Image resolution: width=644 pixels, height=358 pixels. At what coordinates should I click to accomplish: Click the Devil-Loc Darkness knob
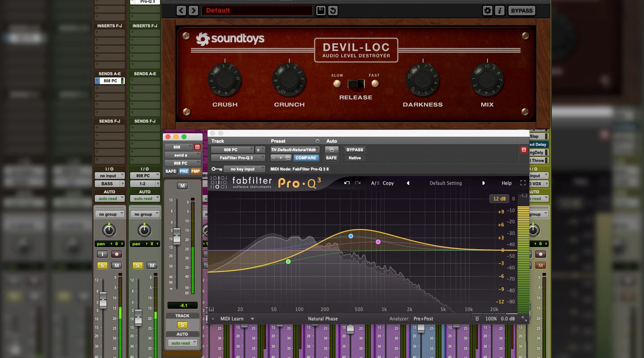click(423, 81)
